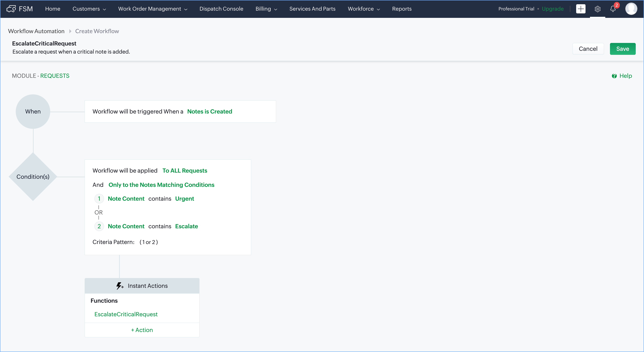
Task: Open the user profile avatar
Action: pos(631,9)
